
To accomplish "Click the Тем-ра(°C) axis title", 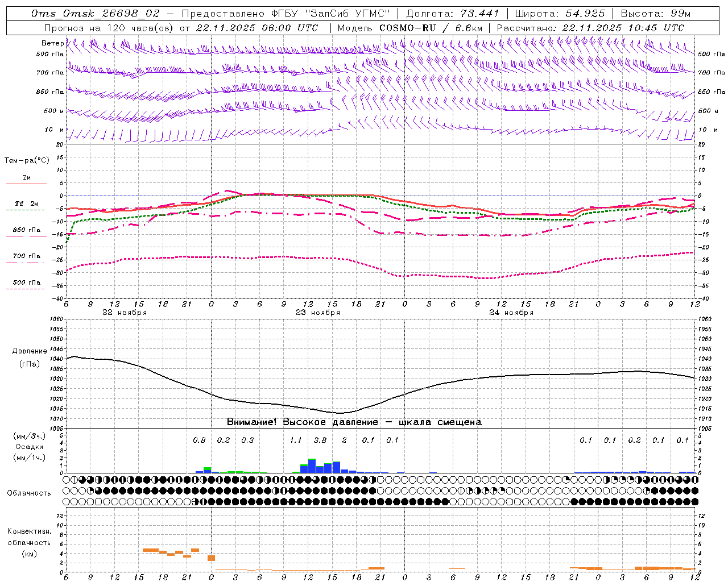I will tap(27, 161).
